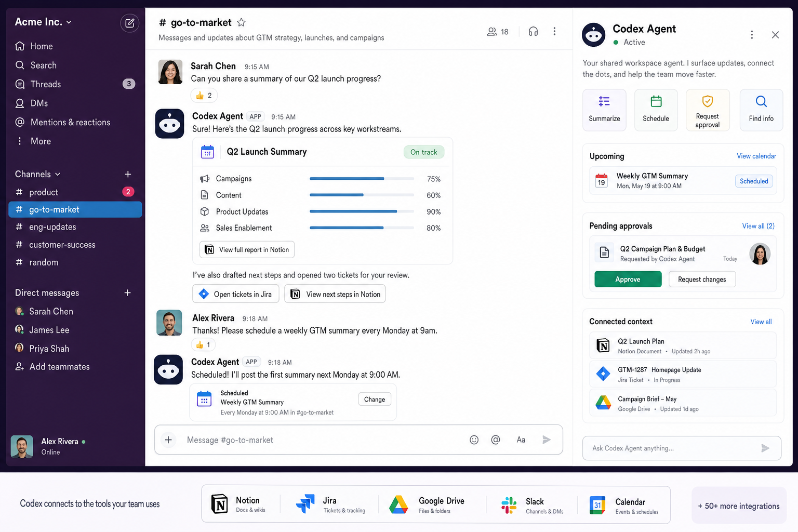Screen dimensions: 798x532
Task: Click the Scheduled badge on Weekly GTM Summary
Action: [754, 181]
